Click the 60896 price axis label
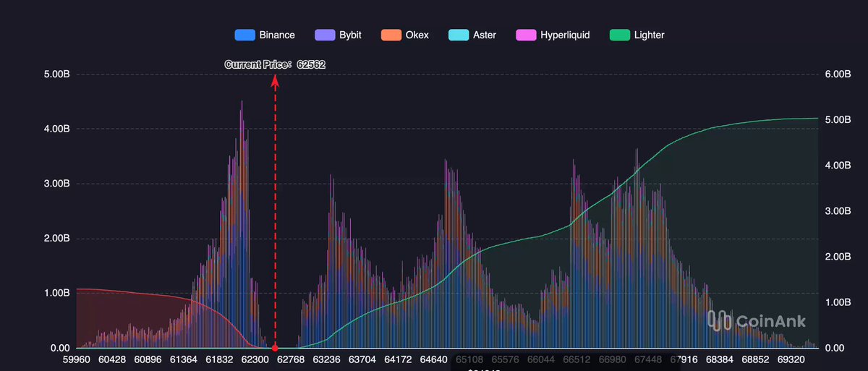The width and height of the screenshot is (868, 371). (148, 359)
